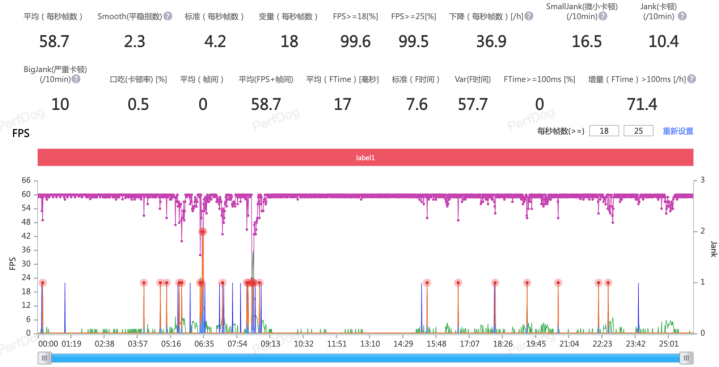Open the help icon beside BigJank(严重卡顿)
The width and height of the screenshot is (719, 367).
click(x=76, y=79)
